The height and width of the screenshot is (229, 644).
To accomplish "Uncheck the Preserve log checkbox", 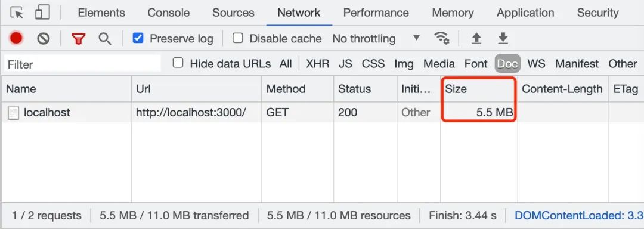I will pos(138,38).
